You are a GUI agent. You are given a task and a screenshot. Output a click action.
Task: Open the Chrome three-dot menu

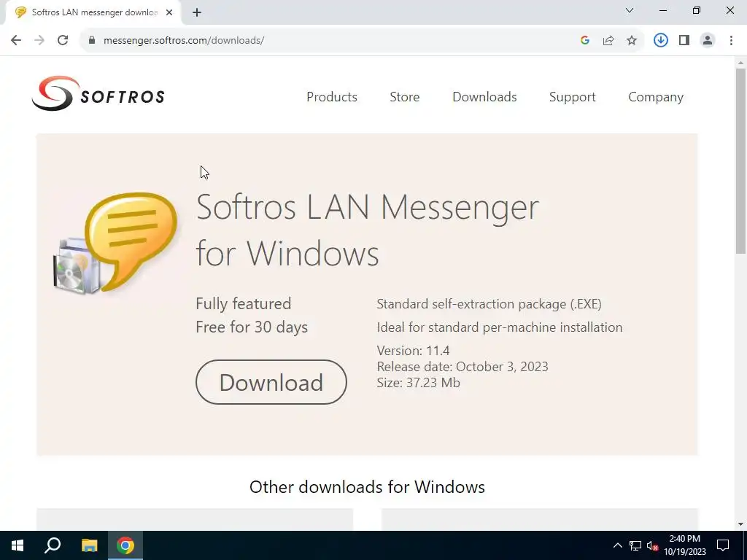tap(731, 41)
